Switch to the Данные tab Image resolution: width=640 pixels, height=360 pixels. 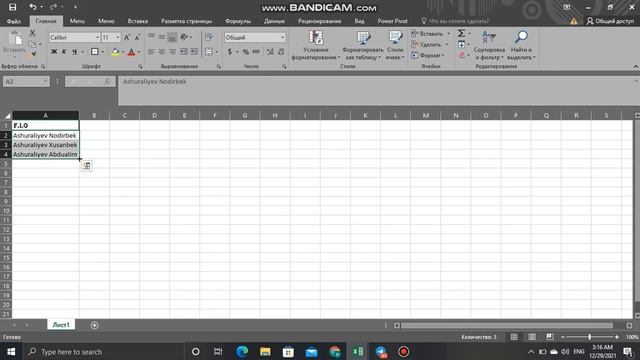tap(274, 21)
